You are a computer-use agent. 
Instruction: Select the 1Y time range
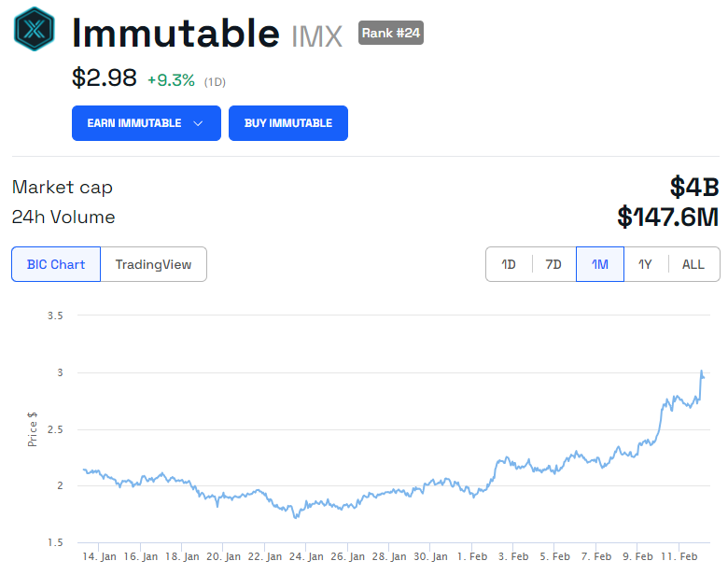[x=645, y=264]
